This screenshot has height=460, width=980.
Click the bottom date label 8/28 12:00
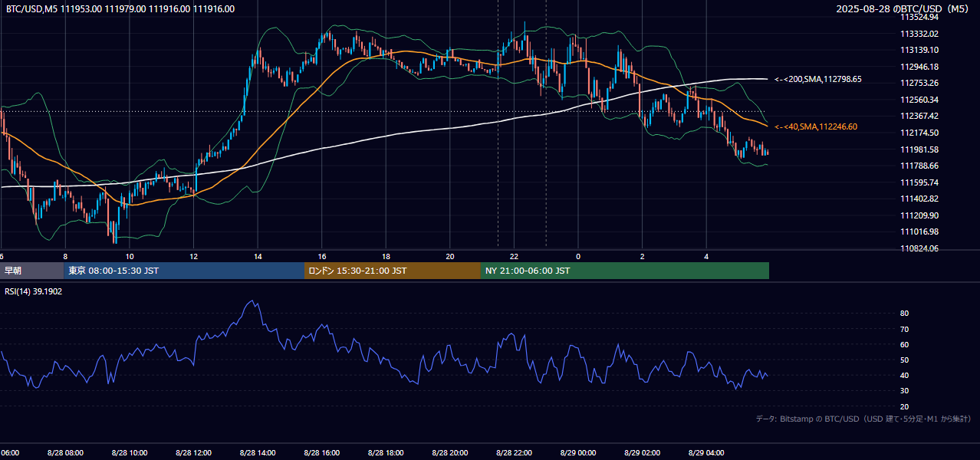coord(193,452)
